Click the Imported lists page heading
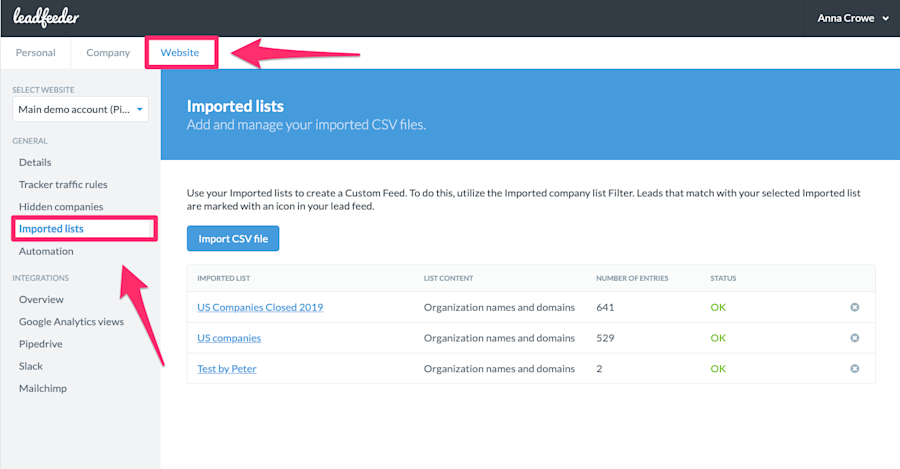 click(235, 106)
